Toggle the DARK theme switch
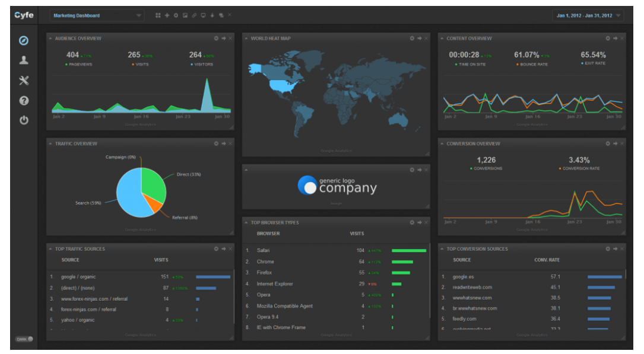644x354 pixels. (25, 339)
